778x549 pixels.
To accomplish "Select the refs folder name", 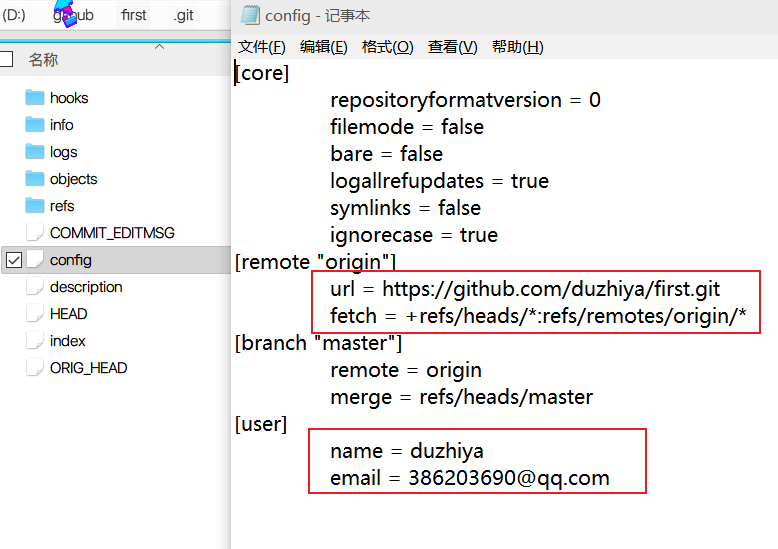I will tap(62, 206).
